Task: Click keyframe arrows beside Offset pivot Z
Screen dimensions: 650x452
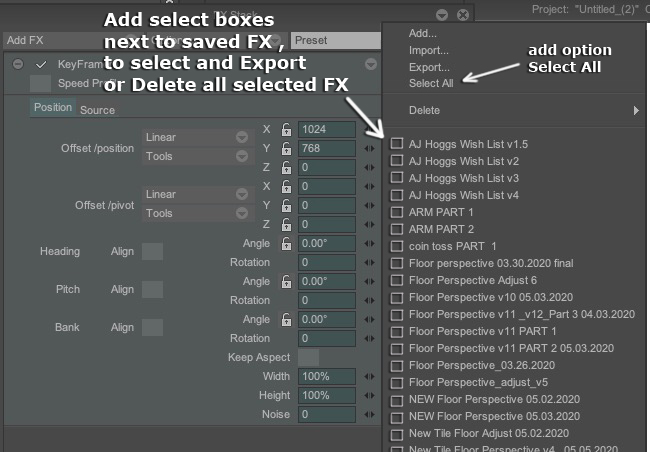Action: click(369, 225)
